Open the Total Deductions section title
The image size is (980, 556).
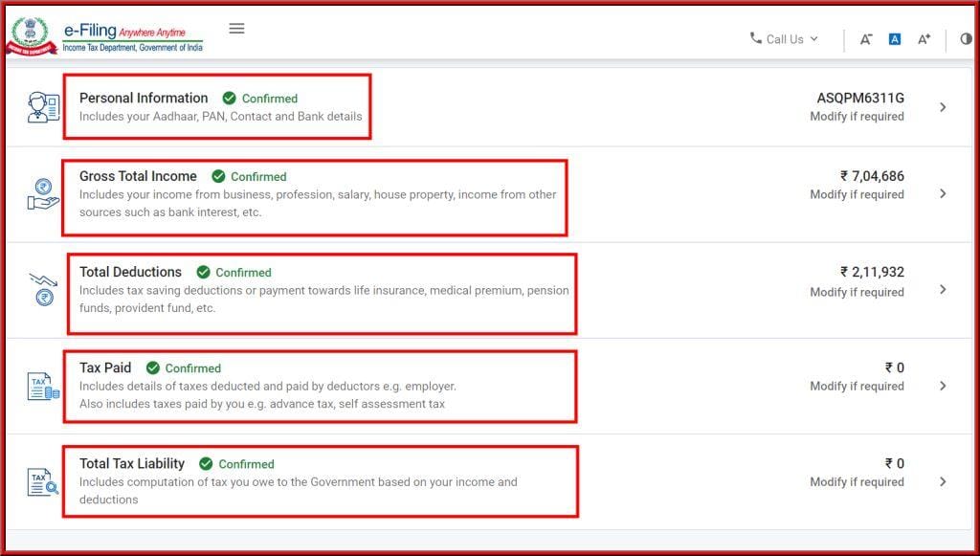(x=130, y=272)
